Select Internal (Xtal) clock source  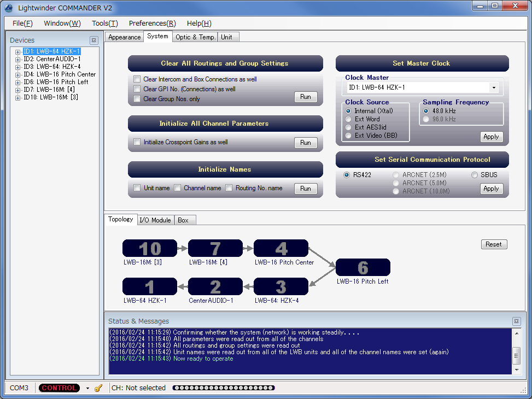(348, 111)
